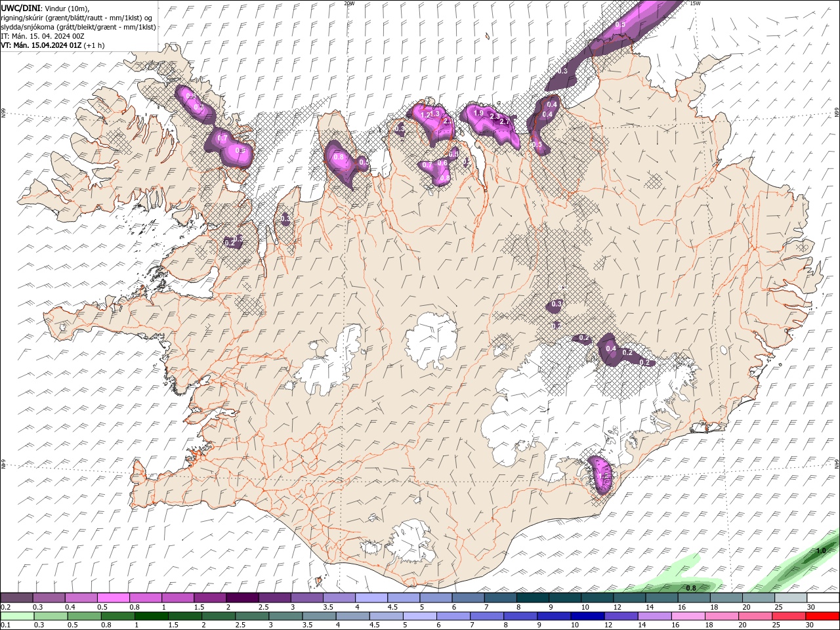840x630 pixels.
Task: Pick the 20 grey swatch in upper scale
Action: tap(758, 598)
